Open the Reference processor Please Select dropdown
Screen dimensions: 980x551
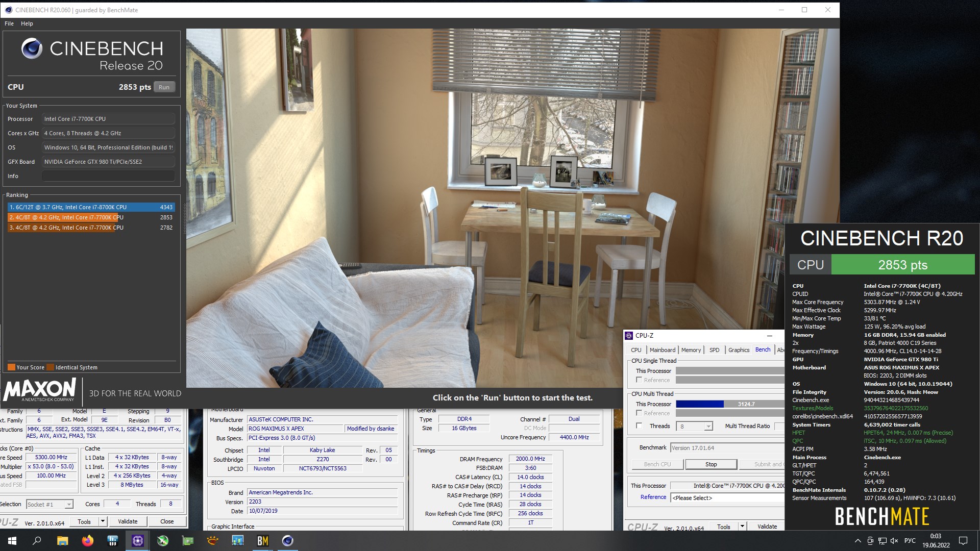tap(727, 498)
